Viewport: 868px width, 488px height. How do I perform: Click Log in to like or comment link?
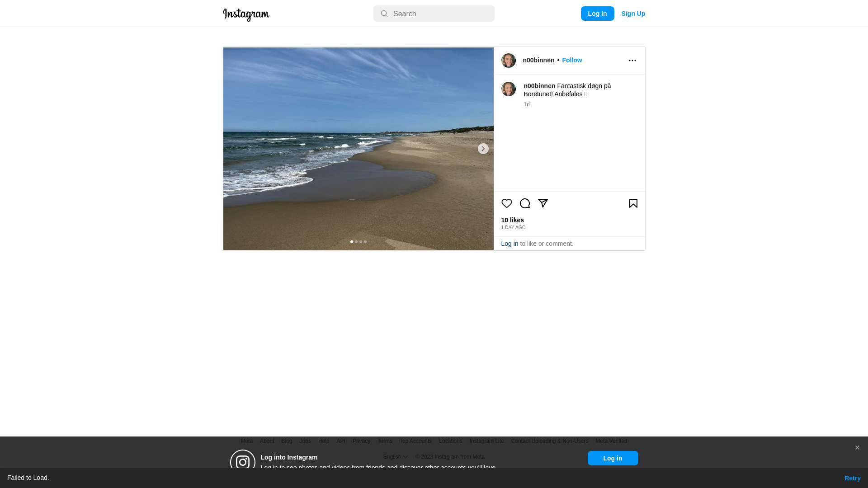click(509, 244)
